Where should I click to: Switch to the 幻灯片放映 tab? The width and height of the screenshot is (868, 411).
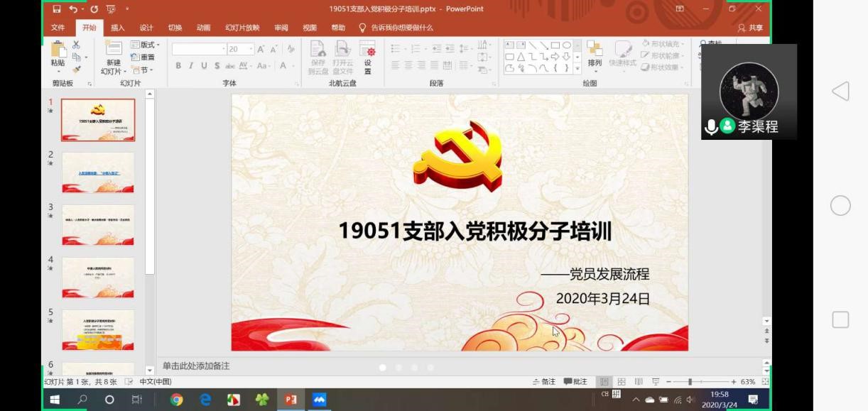point(242,28)
